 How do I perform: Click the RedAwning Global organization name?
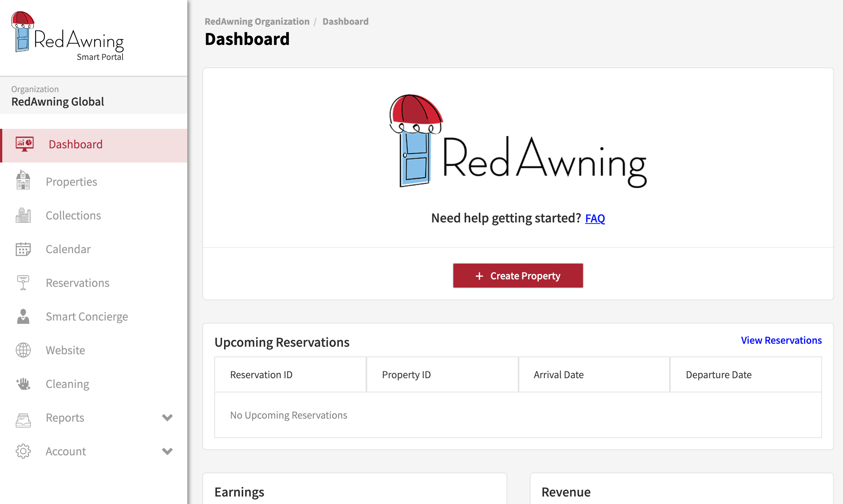(58, 101)
